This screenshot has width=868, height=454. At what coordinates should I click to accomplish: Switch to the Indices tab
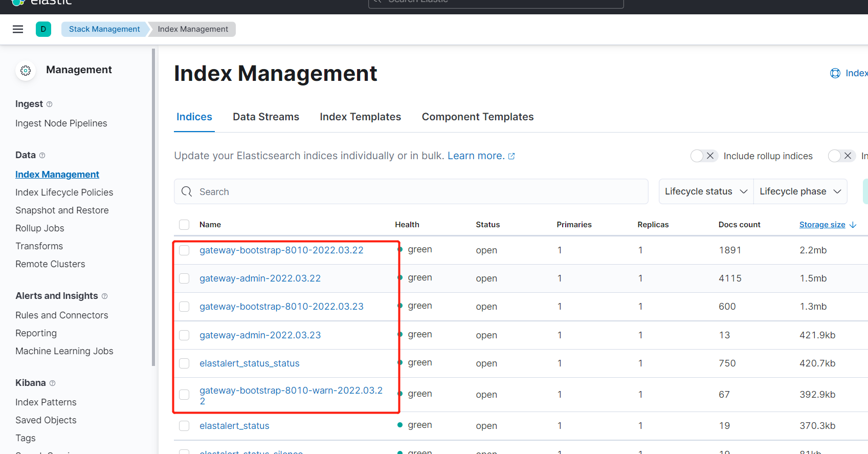point(194,117)
